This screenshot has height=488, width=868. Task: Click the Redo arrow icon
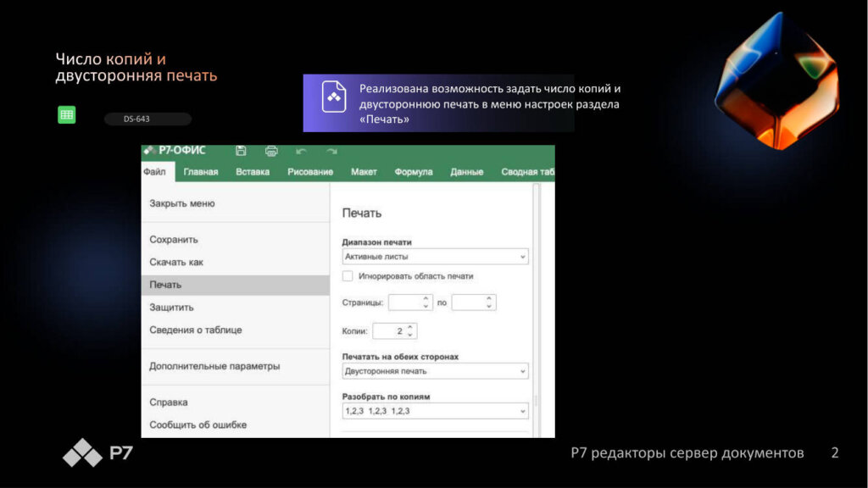tap(331, 151)
